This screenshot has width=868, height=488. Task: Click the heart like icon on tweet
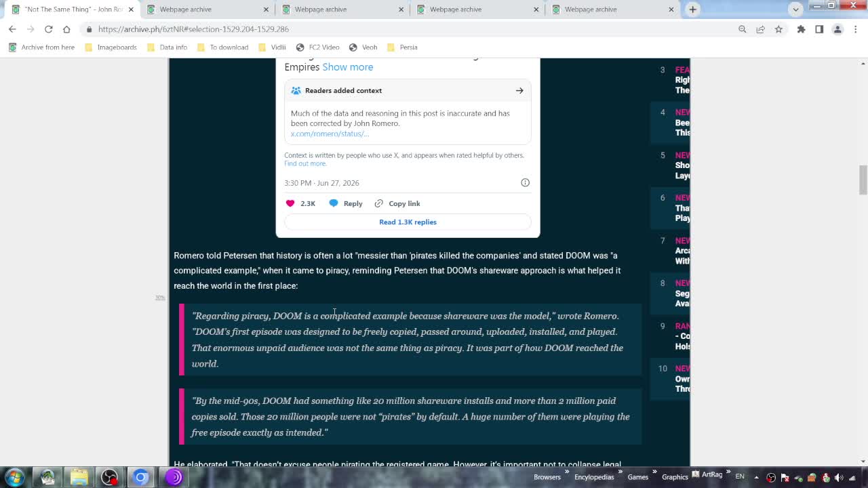pos(290,203)
